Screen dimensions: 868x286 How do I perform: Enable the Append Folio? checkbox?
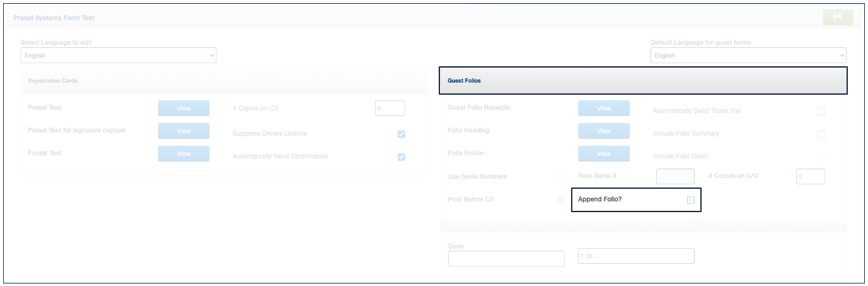[x=691, y=200]
